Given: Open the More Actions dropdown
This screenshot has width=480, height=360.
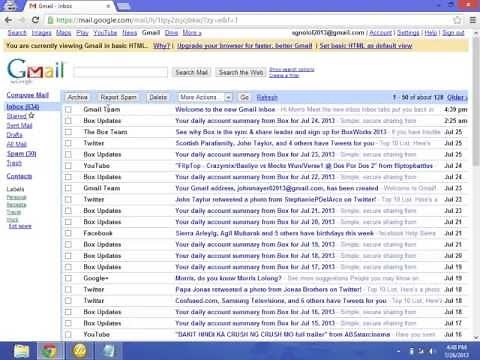Looking at the screenshot, I should [x=204, y=97].
